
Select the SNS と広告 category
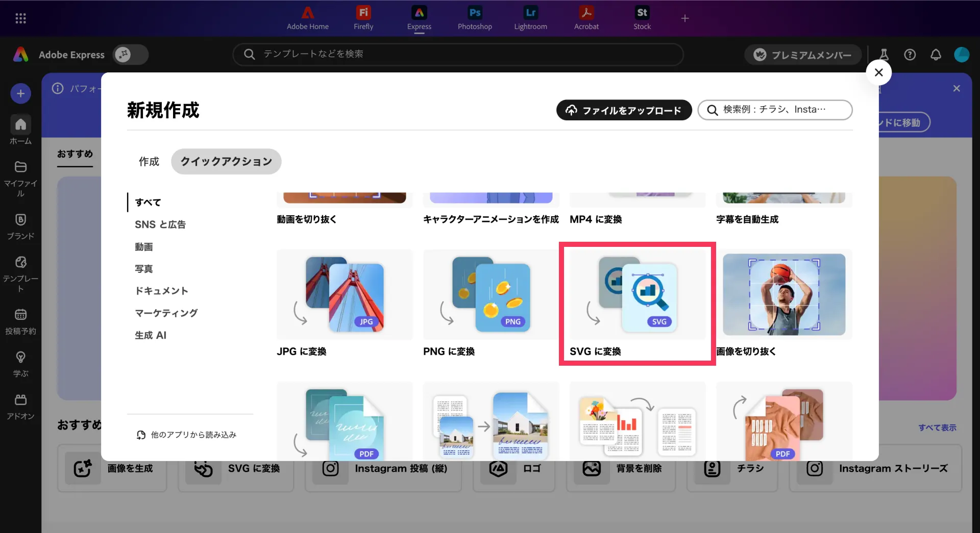coord(160,224)
